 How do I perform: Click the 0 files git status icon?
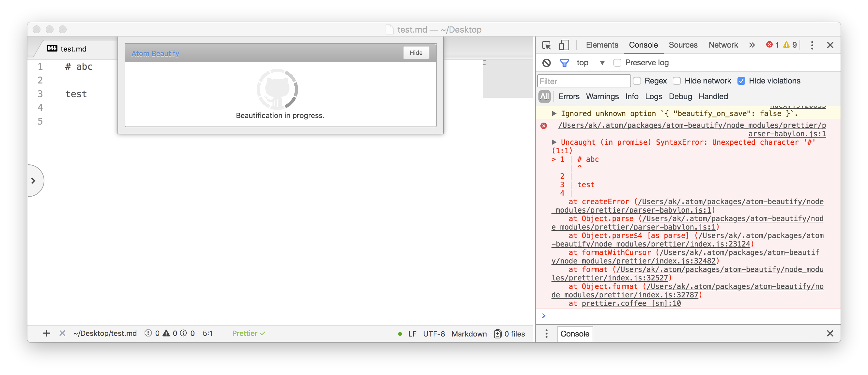pyautogui.click(x=509, y=334)
